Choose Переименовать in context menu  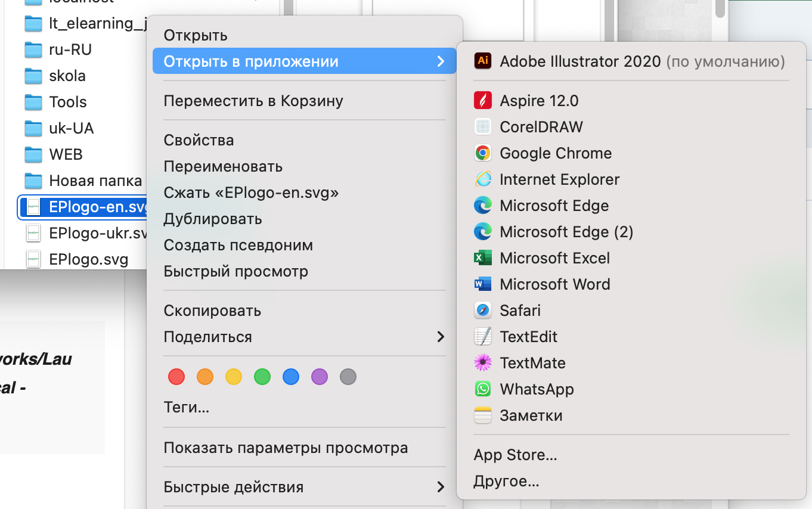[305, 166]
